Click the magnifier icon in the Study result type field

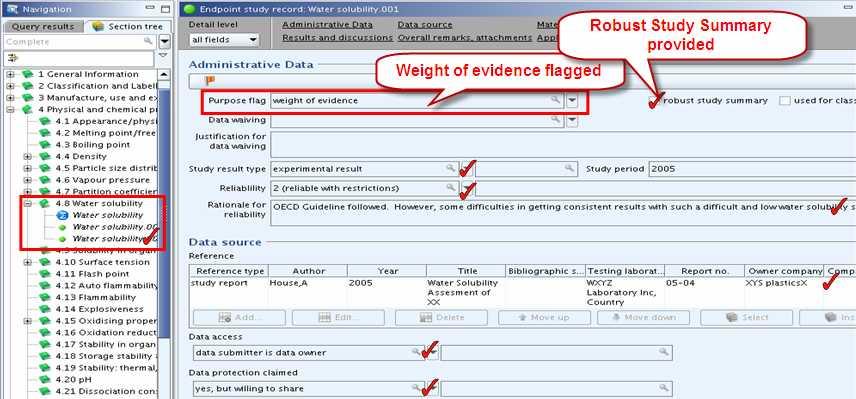[x=450, y=169]
